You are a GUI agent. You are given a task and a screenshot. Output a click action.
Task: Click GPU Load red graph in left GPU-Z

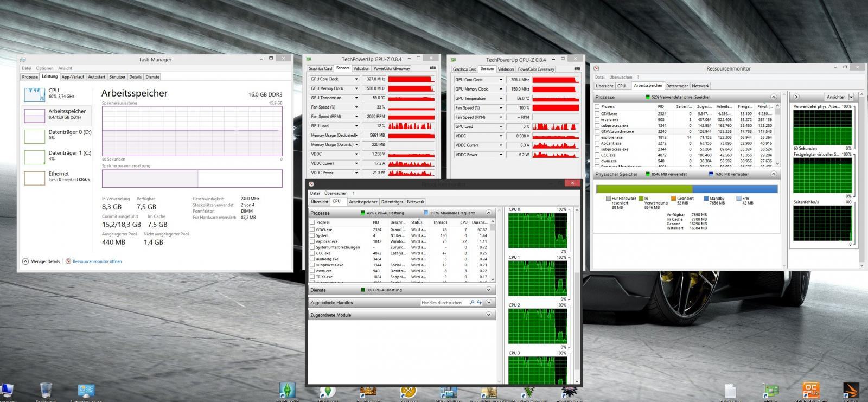(x=412, y=126)
